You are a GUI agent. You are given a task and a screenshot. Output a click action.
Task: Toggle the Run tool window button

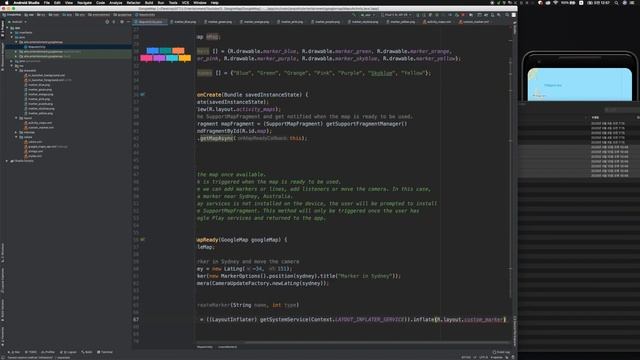[x=14, y=352]
